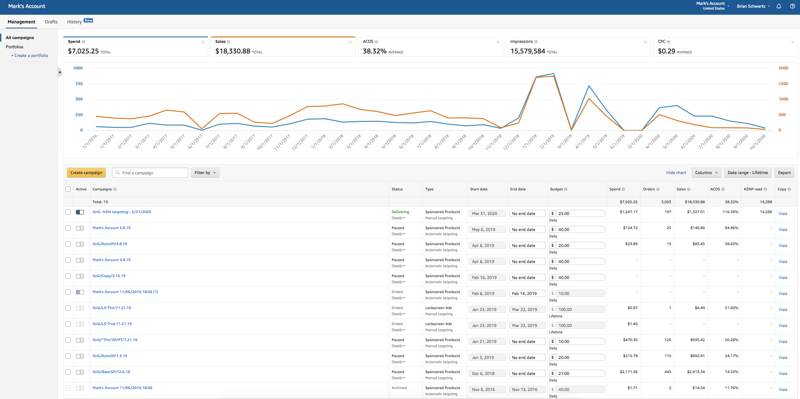Click the Create campaign button
This screenshot has width=800, height=399.
86,173
